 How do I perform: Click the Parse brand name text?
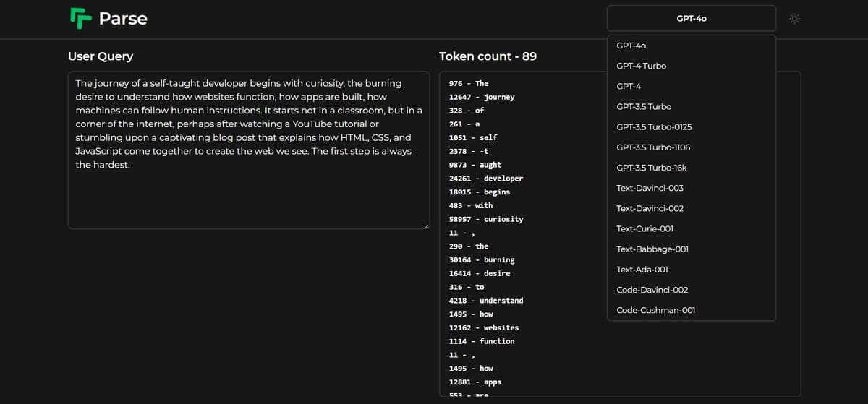click(123, 19)
